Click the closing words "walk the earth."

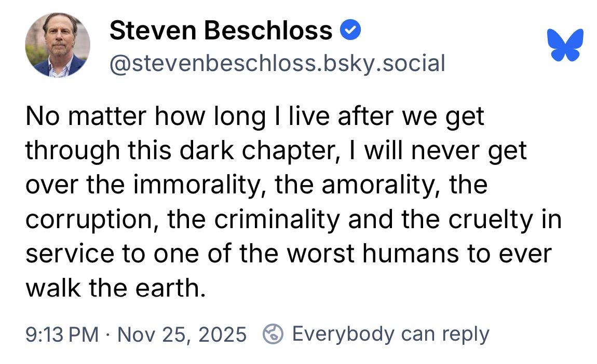coord(112,288)
